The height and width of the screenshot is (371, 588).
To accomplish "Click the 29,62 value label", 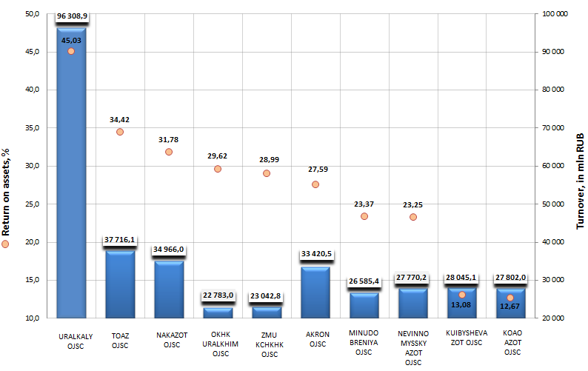I will click(x=217, y=156).
